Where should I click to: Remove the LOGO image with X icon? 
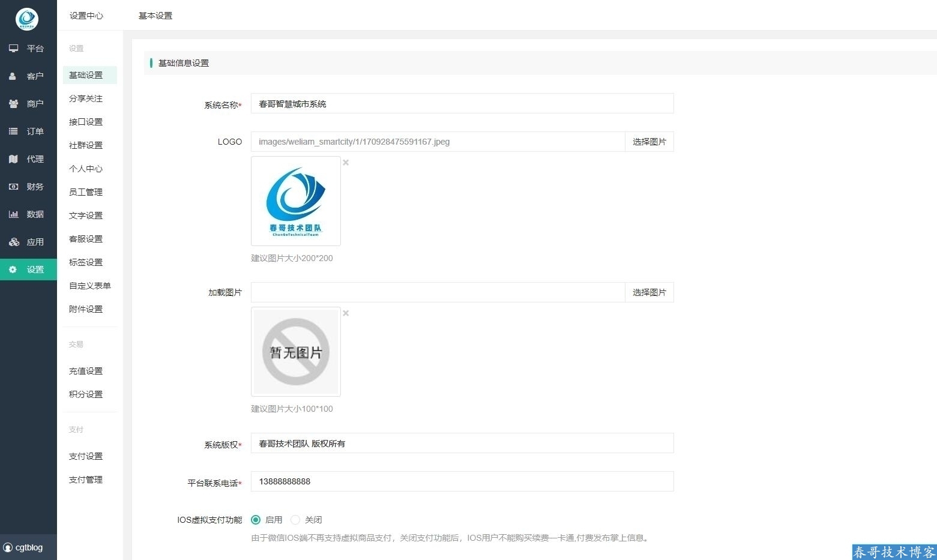click(x=346, y=163)
